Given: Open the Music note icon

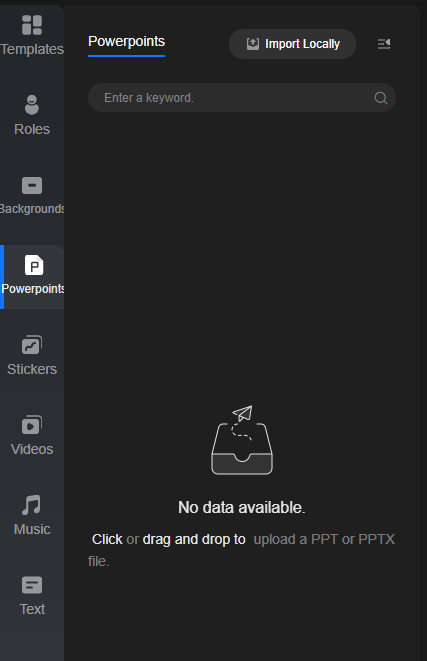Looking at the screenshot, I should pyautogui.click(x=32, y=505).
